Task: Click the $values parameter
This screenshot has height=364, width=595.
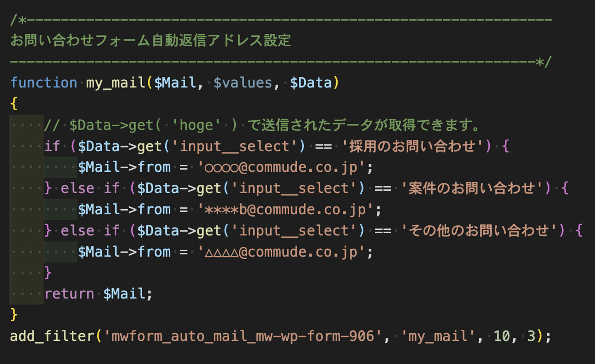Action: point(243,83)
